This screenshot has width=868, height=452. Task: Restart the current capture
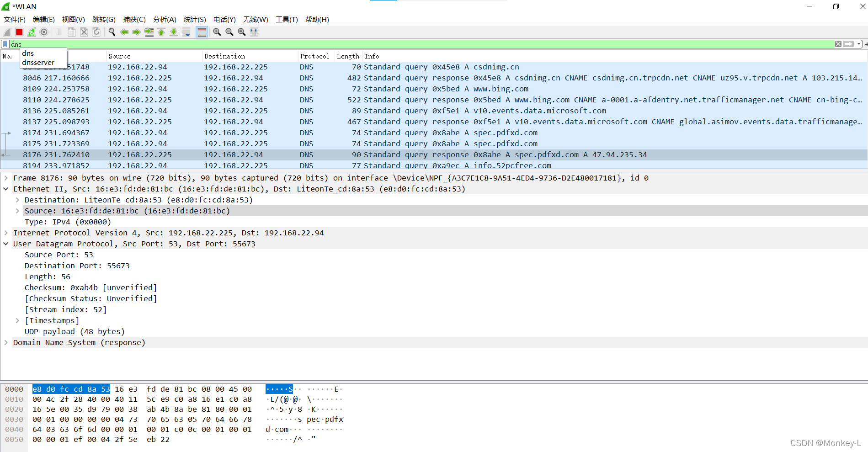(32, 32)
